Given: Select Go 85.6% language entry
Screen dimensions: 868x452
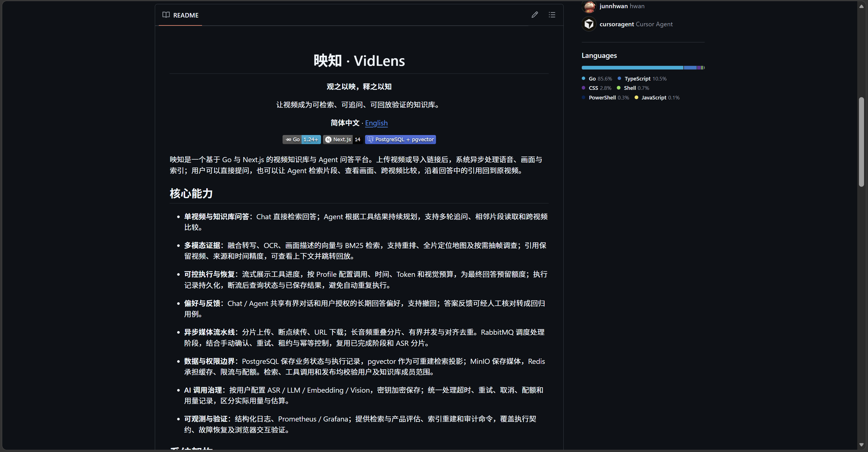Looking at the screenshot, I should pyautogui.click(x=597, y=79).
